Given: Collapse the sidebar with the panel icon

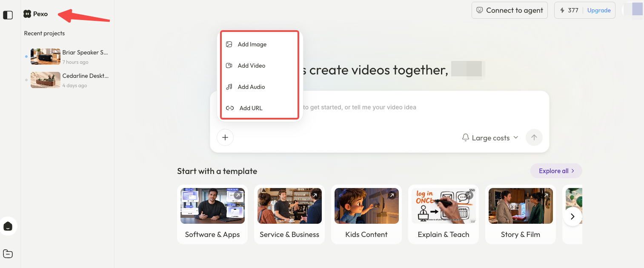Looking at the screenshot, I should [x=8, y=15].
